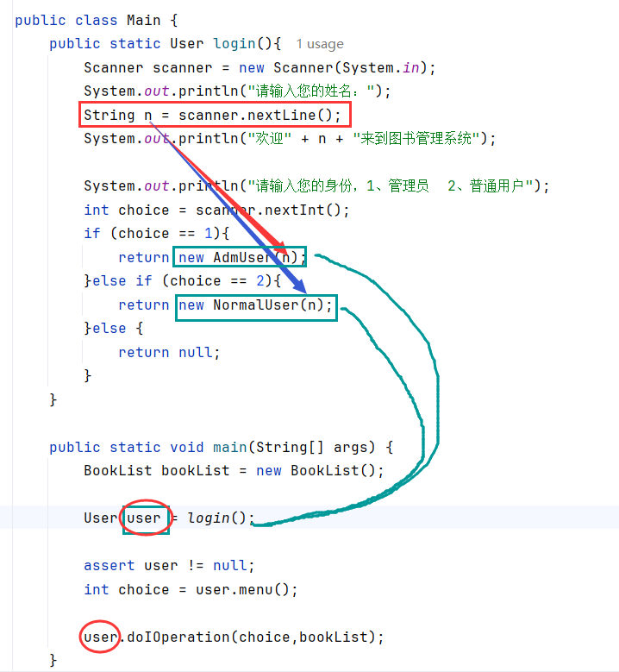Click the main method declaration line
Image resolution: width=619 pixels, height=672 pixels.
click(x=221, y=448)
